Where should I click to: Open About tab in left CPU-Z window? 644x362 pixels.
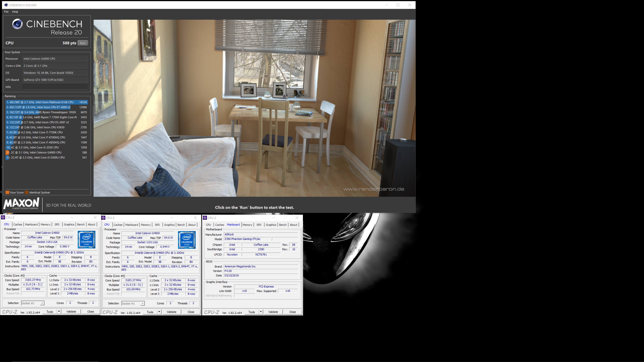(x=92, y=224)
